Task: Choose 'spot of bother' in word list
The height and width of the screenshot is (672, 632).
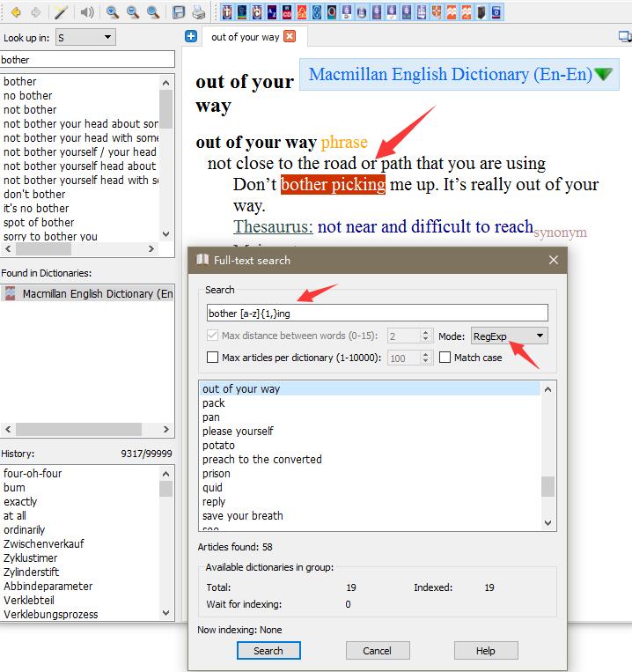Action: (x=39, y=223)
